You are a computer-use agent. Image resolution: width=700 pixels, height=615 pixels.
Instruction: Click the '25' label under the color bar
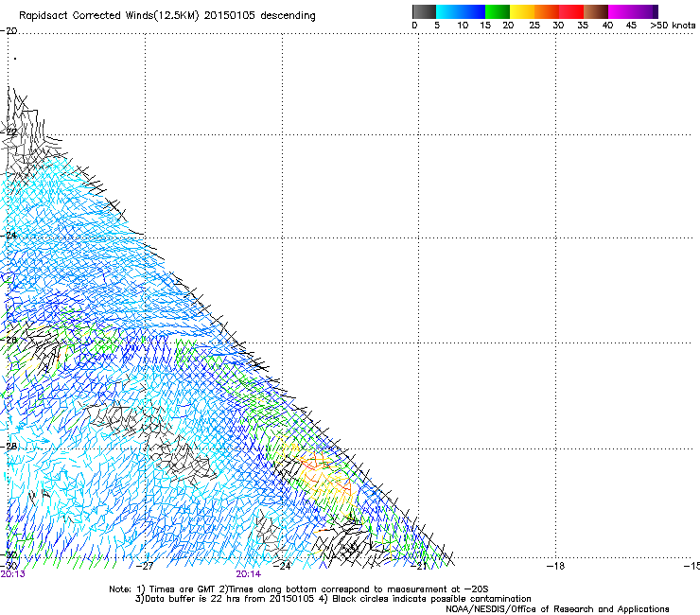(534, 26)
